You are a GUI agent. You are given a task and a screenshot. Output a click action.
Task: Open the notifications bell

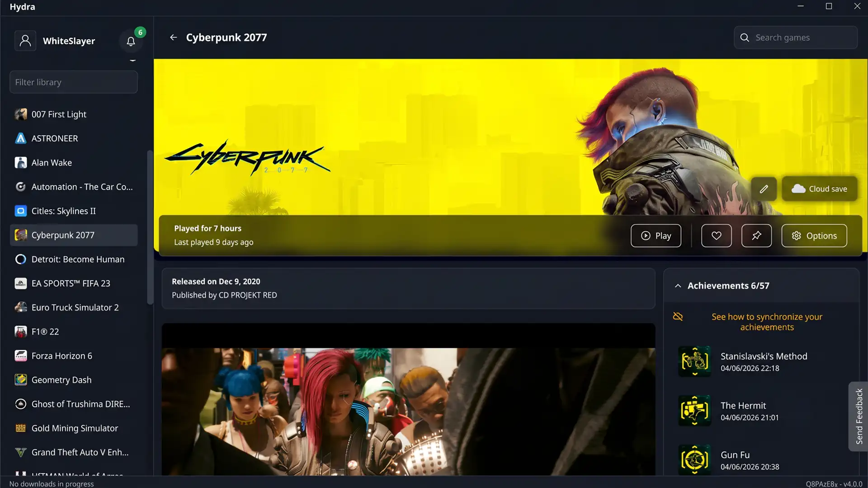[131, 41]
